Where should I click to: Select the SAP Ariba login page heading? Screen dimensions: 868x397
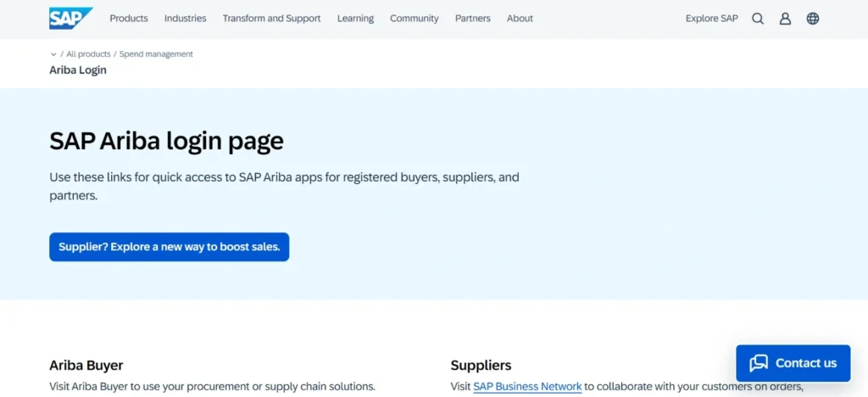coord(167,141)
